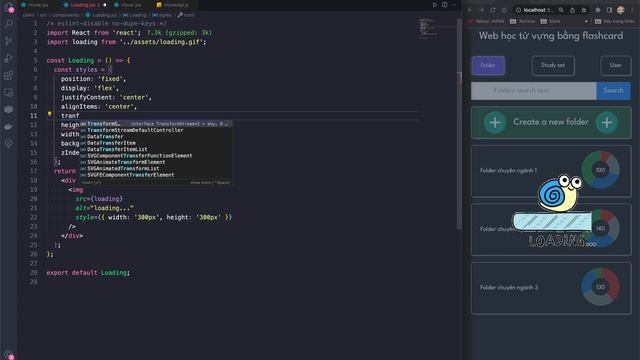The image size is (640, 360).
Task: Run the file with editor play button
Action: pos(435,5)
